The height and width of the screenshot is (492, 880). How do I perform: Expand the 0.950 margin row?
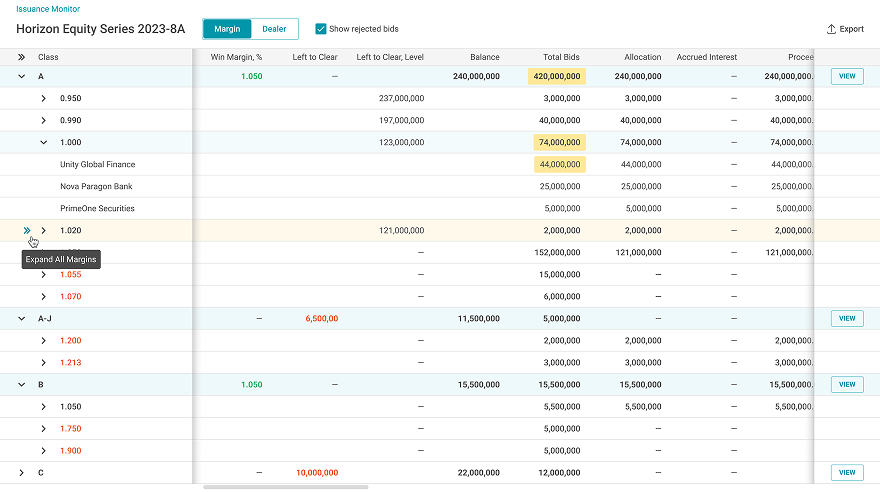[x=43, y=98]
